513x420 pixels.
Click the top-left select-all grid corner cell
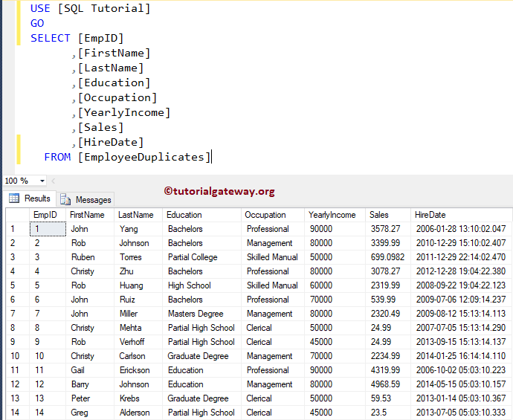click(16, 215)
